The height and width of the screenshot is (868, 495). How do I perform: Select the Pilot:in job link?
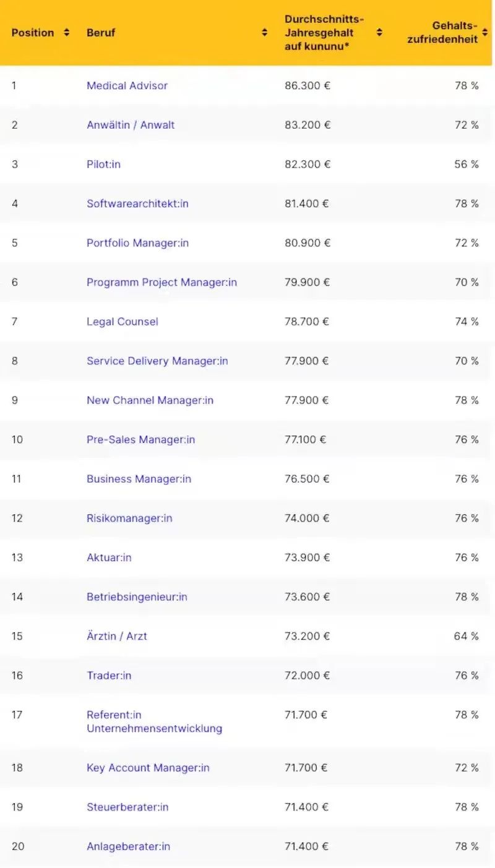point(103,165)
